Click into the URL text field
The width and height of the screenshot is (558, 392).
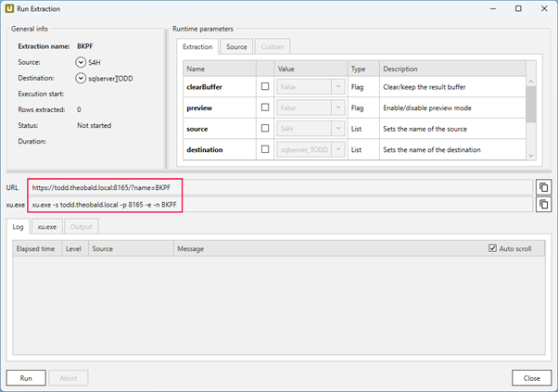click(x=278, y=187)
